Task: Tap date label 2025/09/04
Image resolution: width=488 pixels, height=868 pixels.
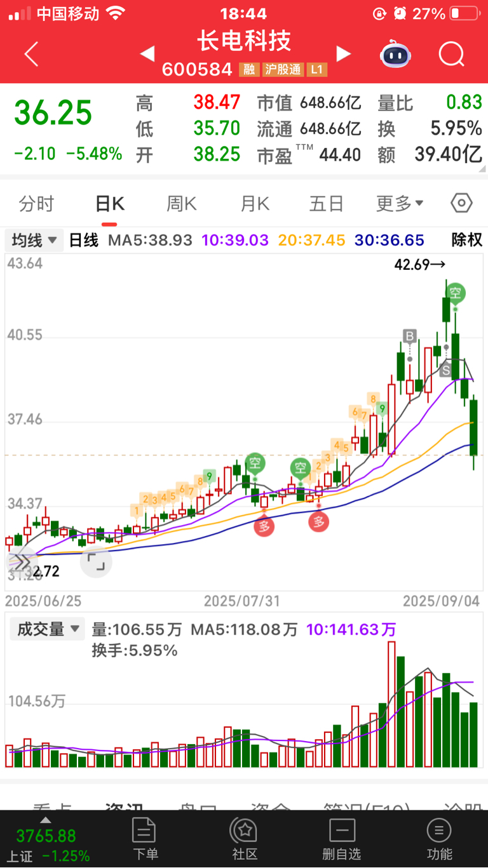Action: 442,600
